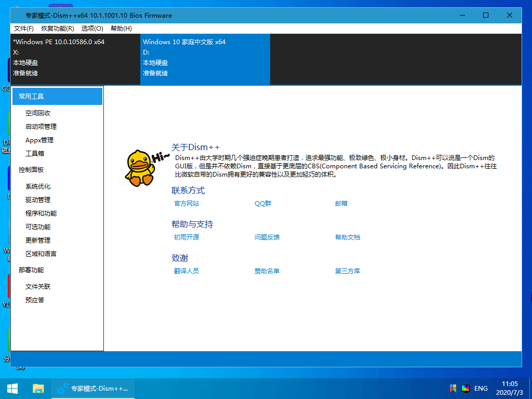Switch input language via ENG indicator

pyautogui.click(x=481, y=389)
